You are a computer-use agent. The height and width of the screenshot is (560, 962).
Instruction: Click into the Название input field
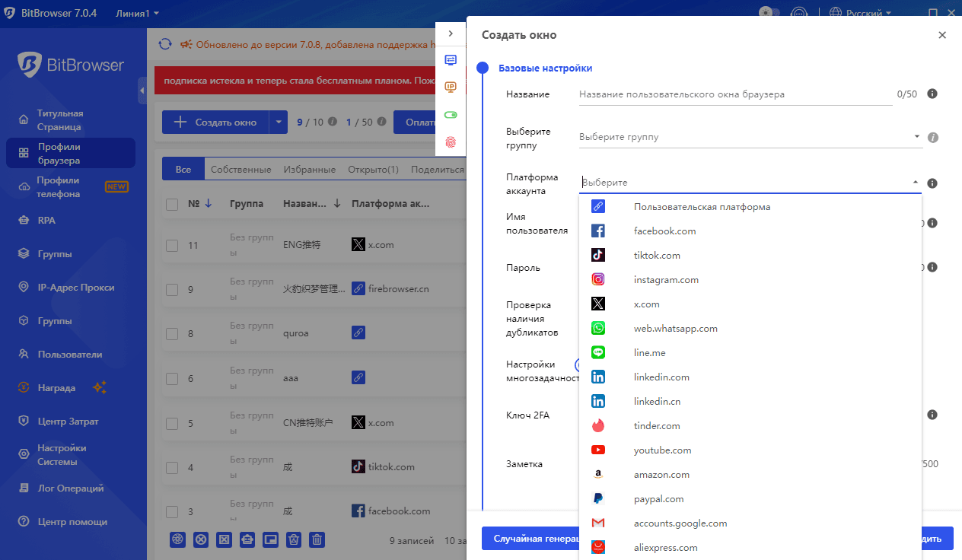734,94
